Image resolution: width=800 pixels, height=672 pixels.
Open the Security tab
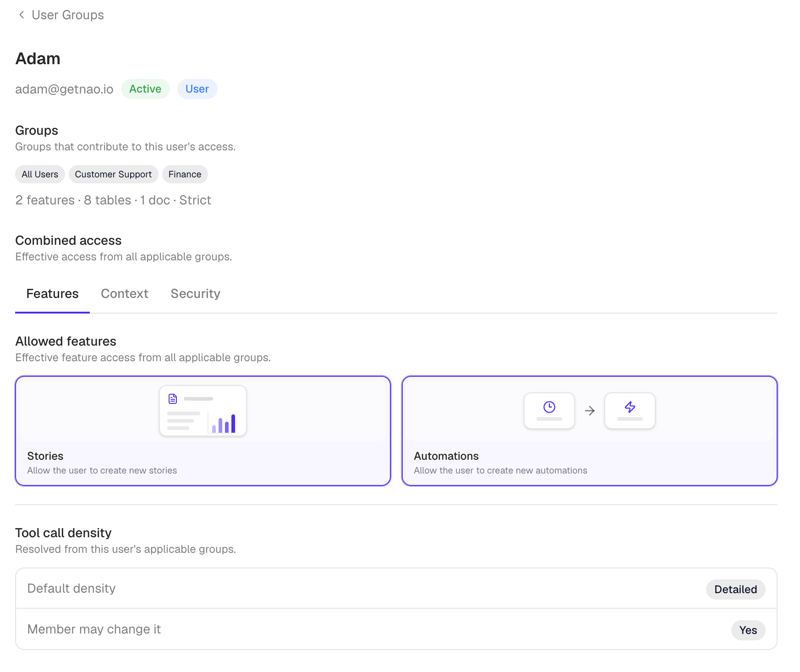click(x=196, y=294)
